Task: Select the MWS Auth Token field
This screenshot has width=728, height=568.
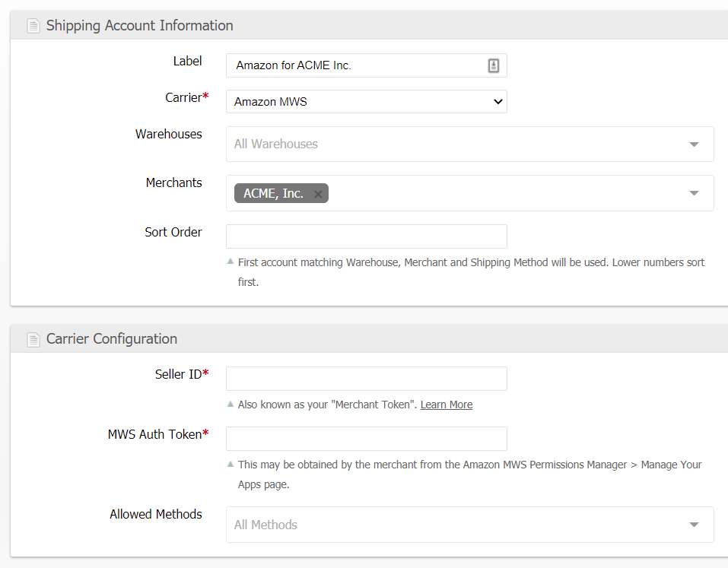Action: pos(366,439)
